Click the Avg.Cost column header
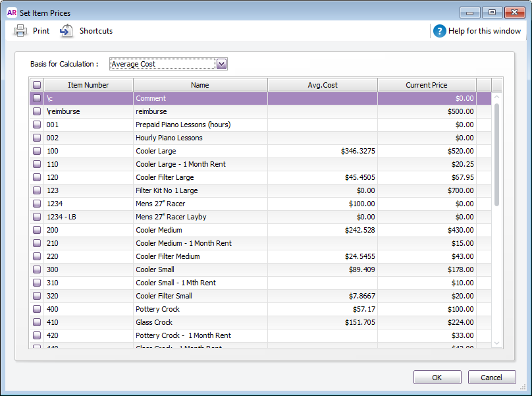 pyautogui.click(x=322, y=85)
